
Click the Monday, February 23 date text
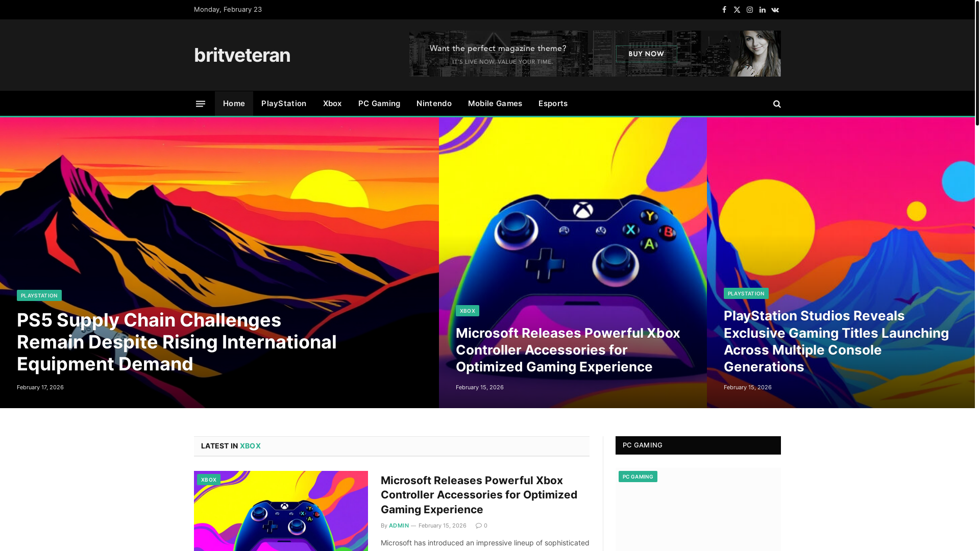[x=228, y=10]
